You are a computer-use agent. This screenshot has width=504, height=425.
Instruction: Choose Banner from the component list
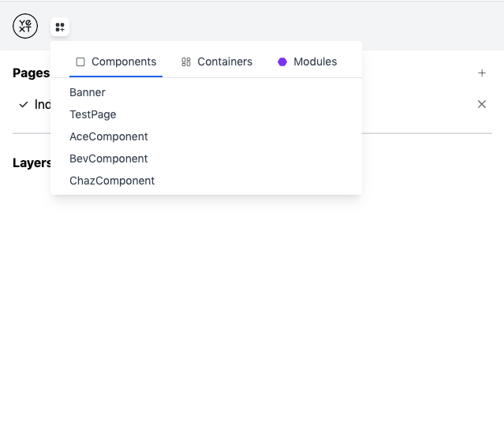point(88,92)
